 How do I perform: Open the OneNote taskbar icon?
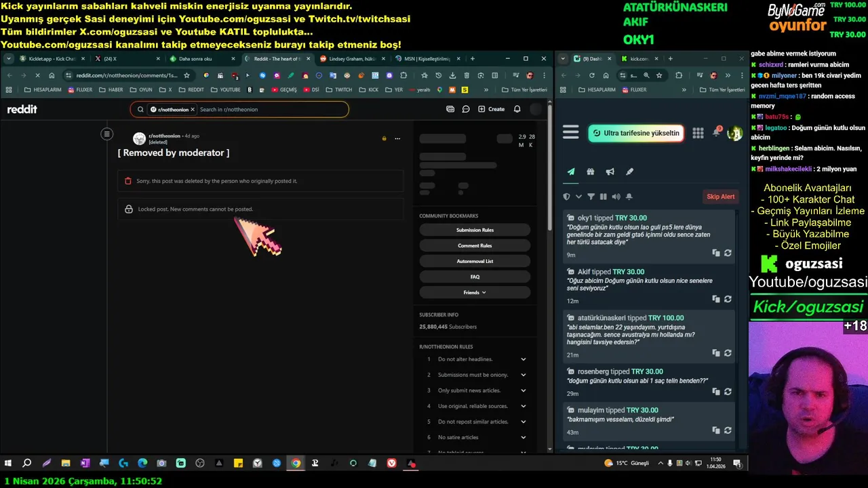tap(85, 464)
